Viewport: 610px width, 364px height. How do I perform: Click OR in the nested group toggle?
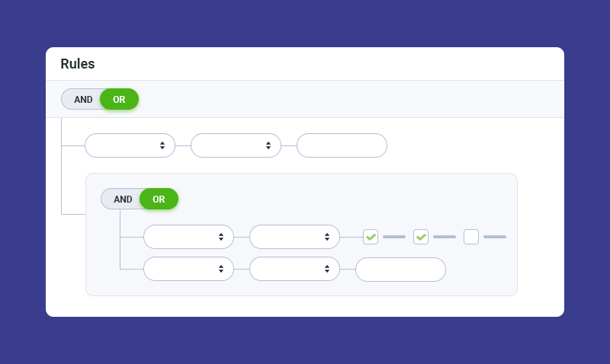point(159,199)
